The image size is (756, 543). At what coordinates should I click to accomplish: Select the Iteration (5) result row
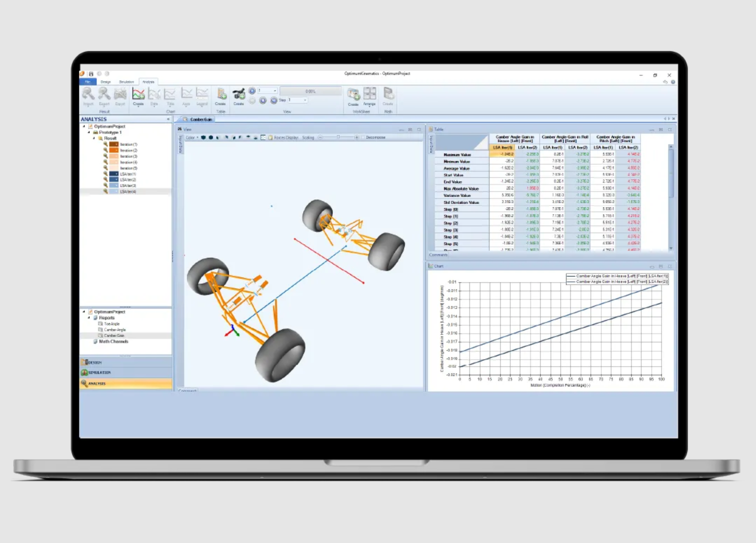128,168
